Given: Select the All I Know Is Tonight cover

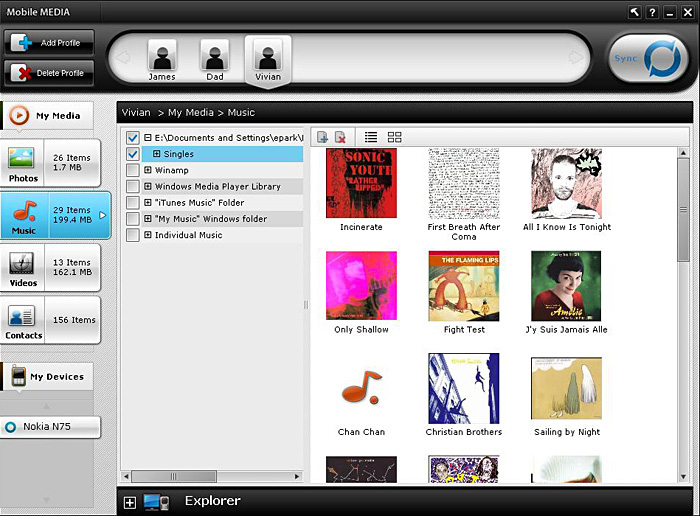Looking at the screenshot, I should click(567, 183).
